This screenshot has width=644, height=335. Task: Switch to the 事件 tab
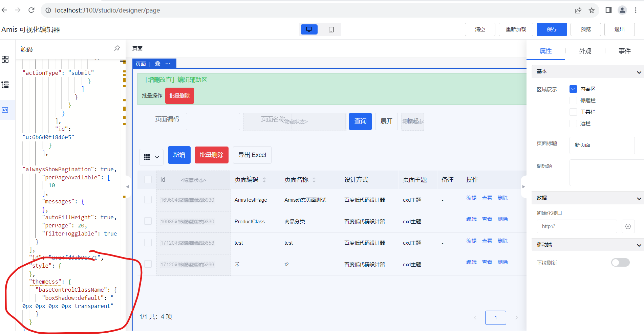(624, 51)
